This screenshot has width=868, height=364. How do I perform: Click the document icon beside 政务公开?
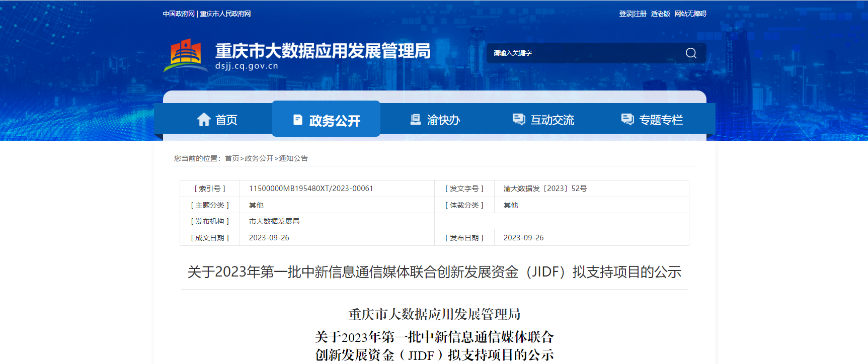coord(298,120)
